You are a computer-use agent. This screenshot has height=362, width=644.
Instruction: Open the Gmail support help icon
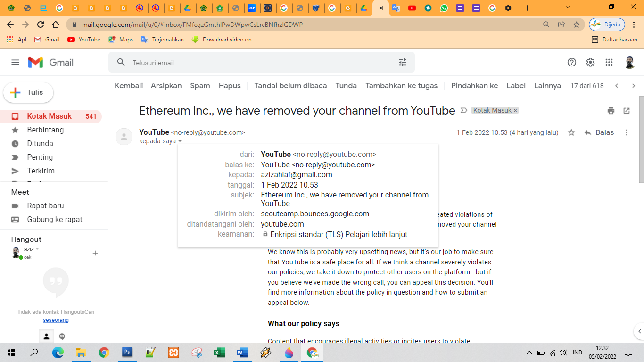(x=572, y=62)
